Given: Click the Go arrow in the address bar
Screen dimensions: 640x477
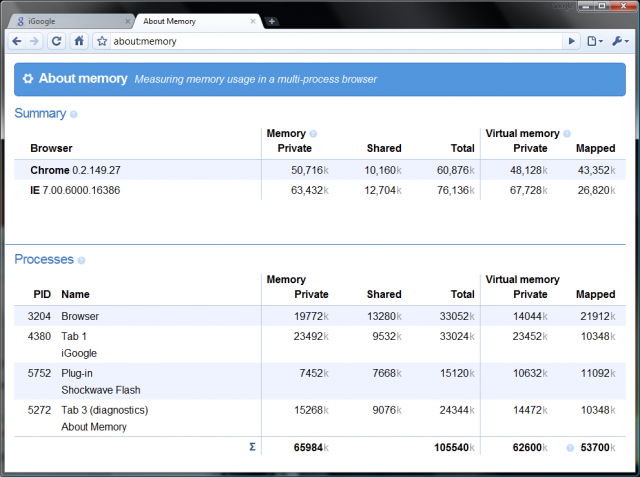Looking at the screenshot, I should (x=571, y=41).
